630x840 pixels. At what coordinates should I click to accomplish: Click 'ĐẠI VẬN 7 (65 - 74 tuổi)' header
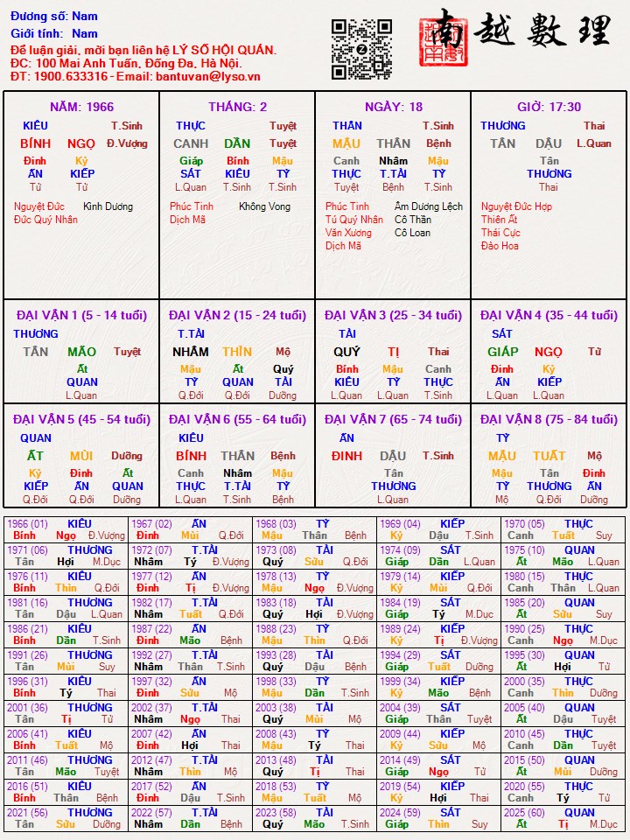(393, 419)
